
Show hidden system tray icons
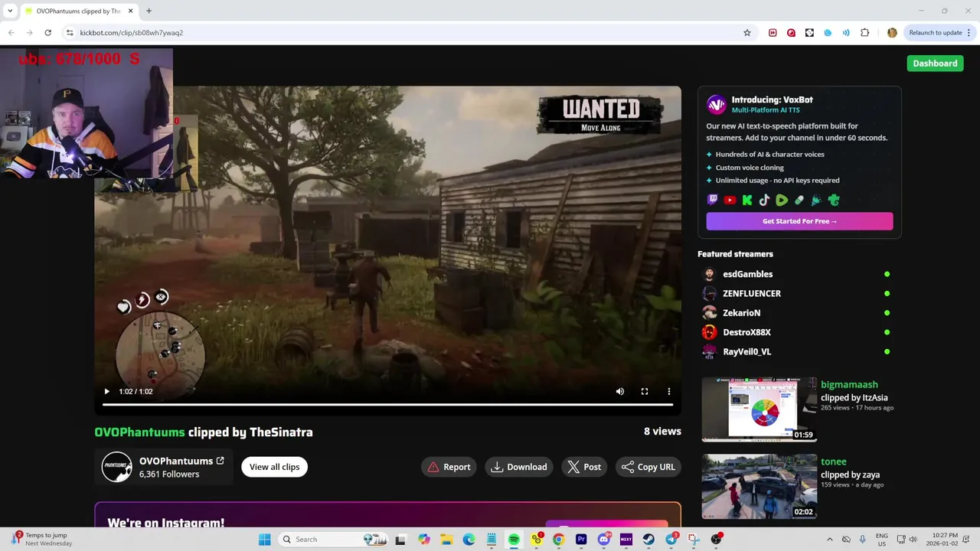tap(829, 540)
